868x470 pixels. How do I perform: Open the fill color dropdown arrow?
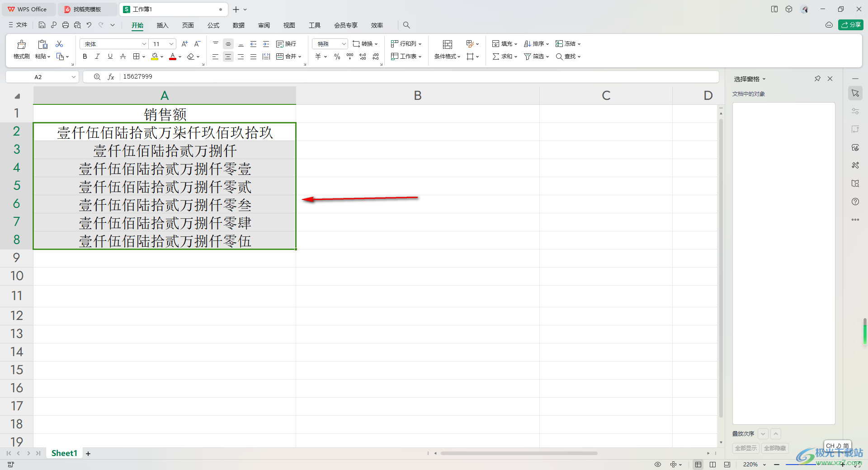tap(162, 57)
